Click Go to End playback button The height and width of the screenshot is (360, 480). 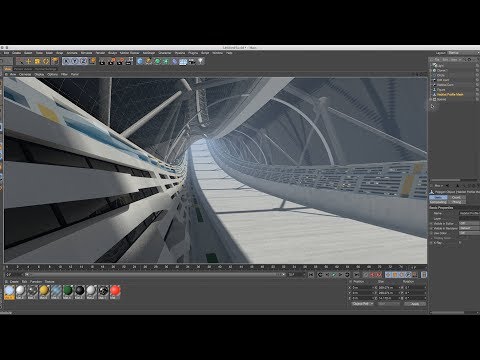[356, 275]
